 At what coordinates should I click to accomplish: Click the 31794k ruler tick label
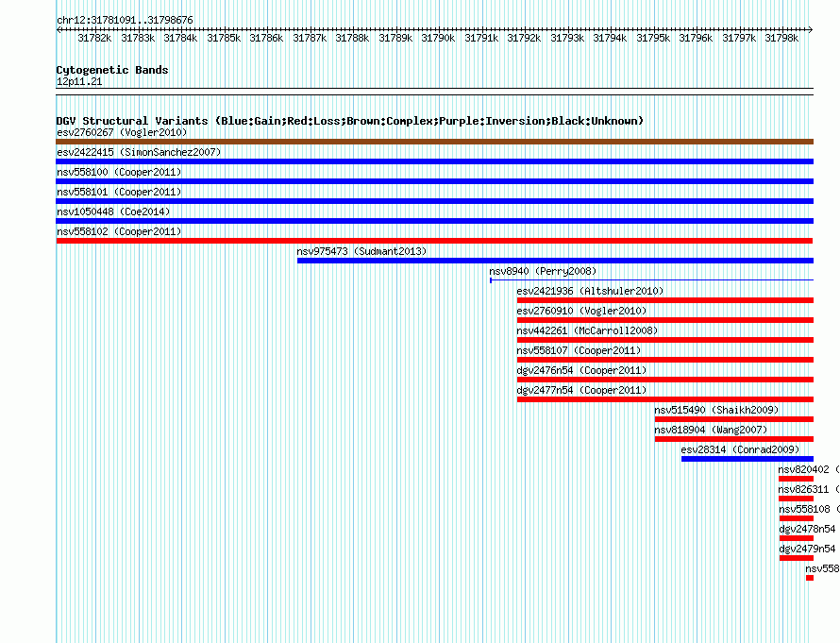pyautogui.click(x=610, y=38)
